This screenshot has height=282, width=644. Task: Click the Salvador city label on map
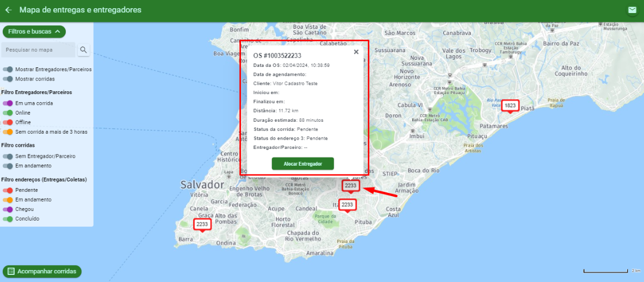(202, 184)
